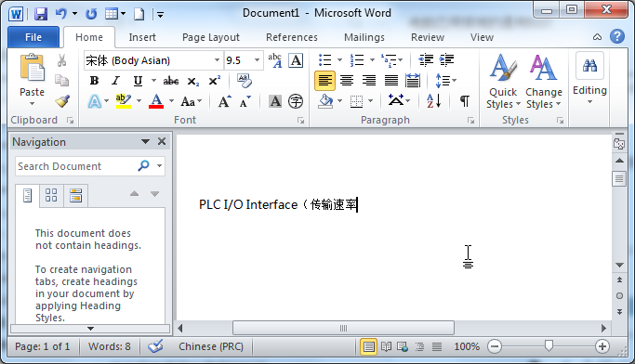Click Words: 8 status indicator
The height and width of the screenshot is (364, 635).
(x=110, y=346)
